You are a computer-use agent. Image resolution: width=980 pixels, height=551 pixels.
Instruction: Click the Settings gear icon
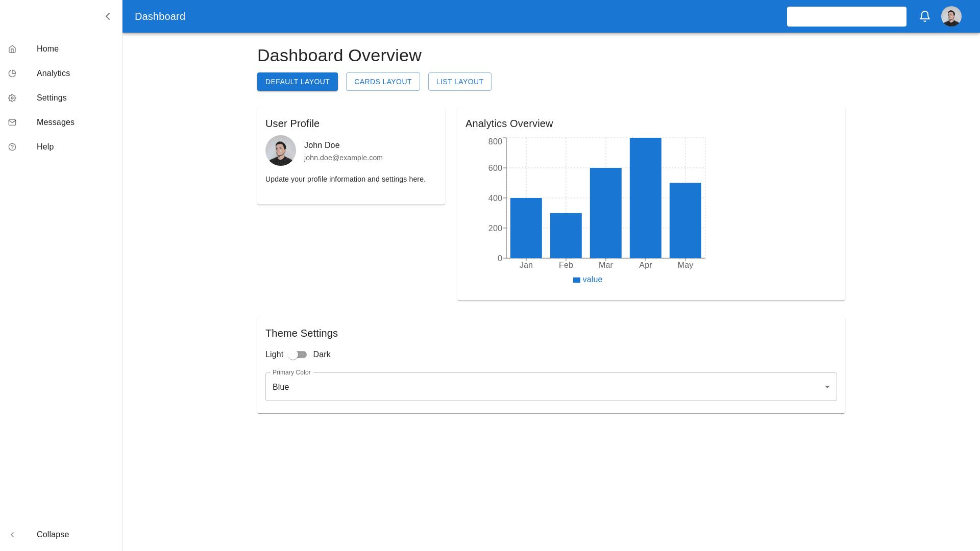pyautogui.click(x=12, y=98)
